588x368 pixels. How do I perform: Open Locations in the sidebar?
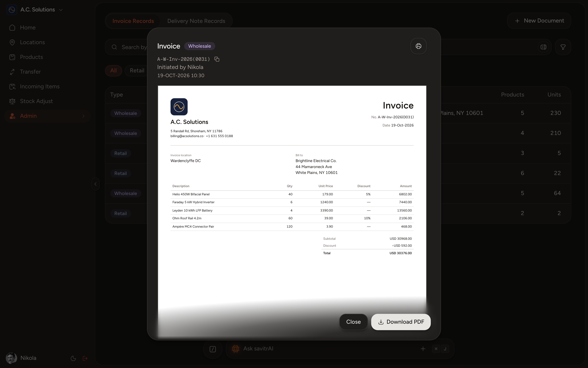47,42
